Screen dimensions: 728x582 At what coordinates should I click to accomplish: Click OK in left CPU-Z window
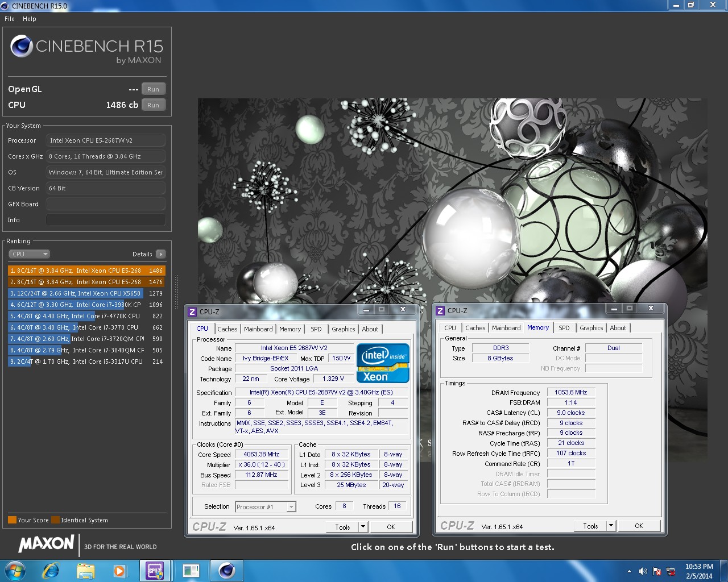[391, 527]
